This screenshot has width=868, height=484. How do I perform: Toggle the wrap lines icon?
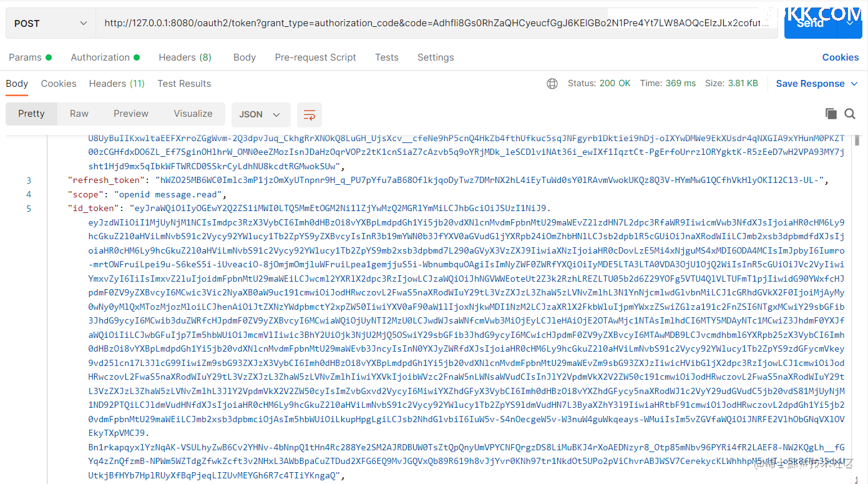[x=309, y=115]
